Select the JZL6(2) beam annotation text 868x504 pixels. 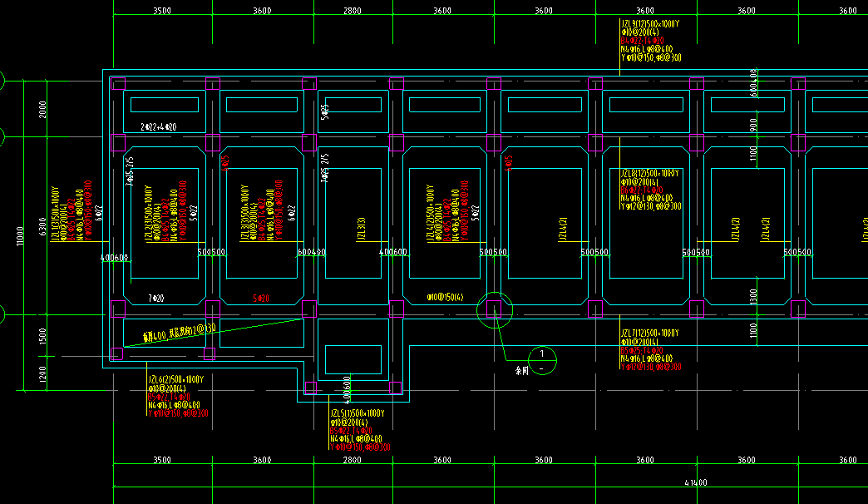click(x=178, y=396)
